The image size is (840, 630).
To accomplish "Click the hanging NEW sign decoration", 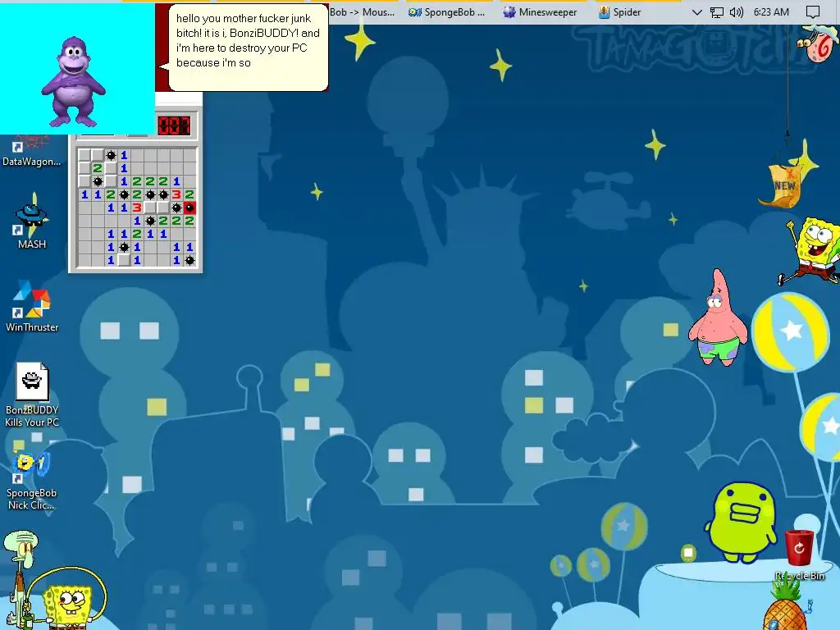I will [782, 185].
